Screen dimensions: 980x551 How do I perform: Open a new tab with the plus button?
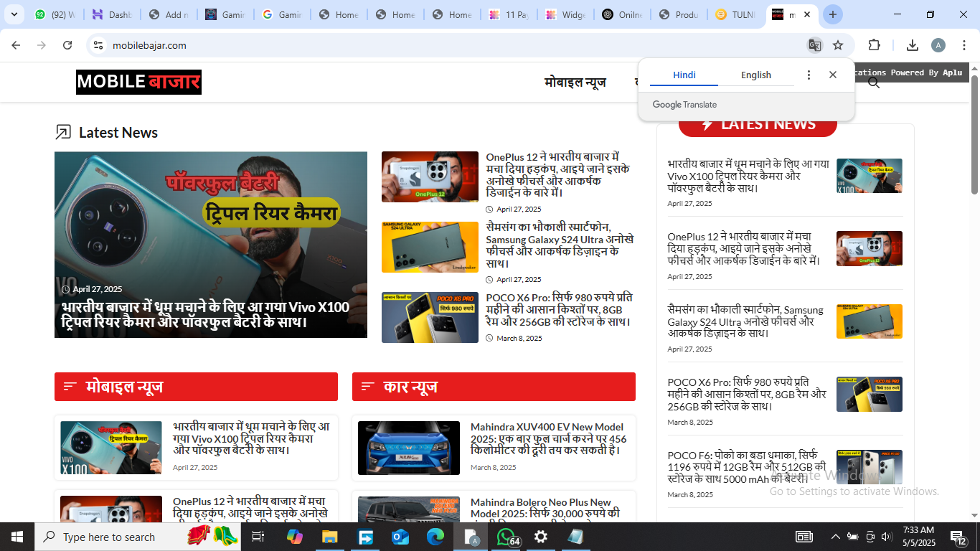(832, 14)
